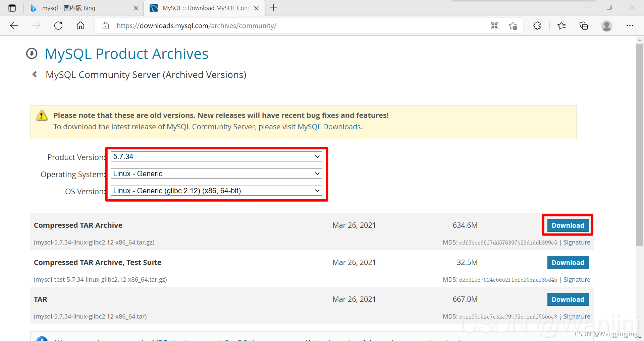The image size is (644, 341).
Task: Restore down the browser window
Action: coord(609,7)
